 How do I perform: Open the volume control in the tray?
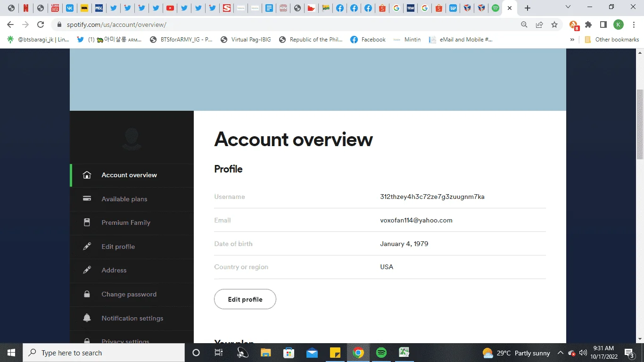(583, 353)
